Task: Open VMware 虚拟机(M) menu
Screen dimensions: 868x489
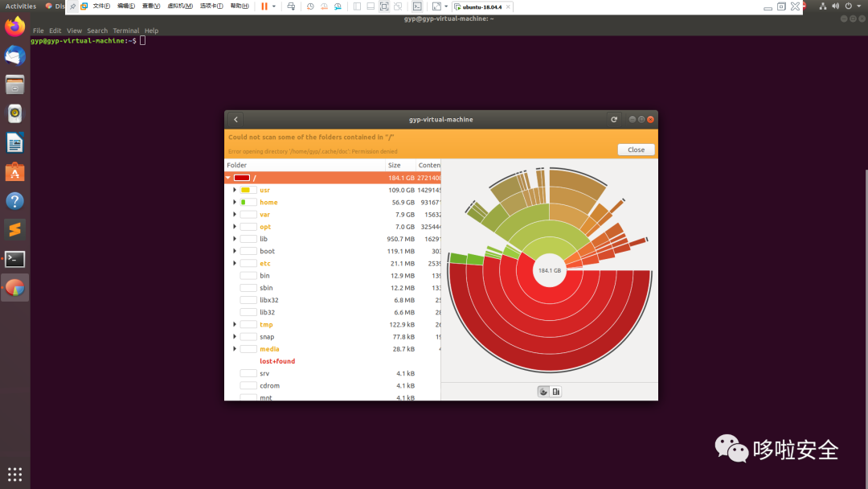Action: 180,6
